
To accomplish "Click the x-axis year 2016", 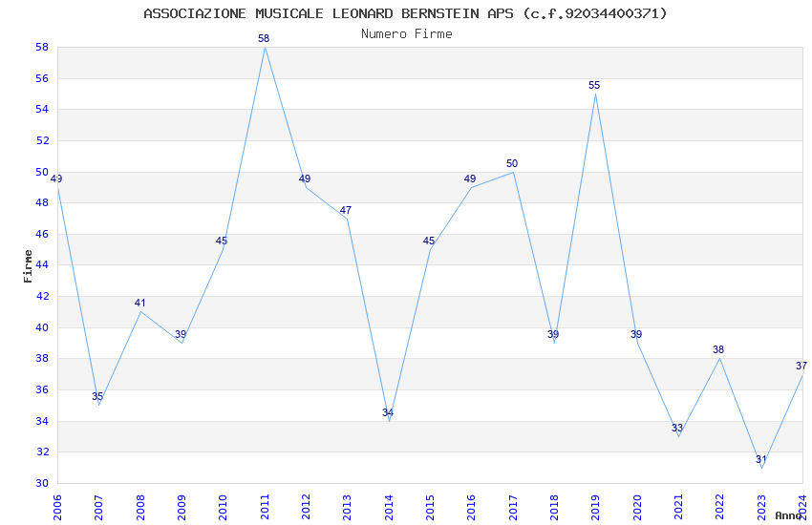I will (x=472, y=507).
